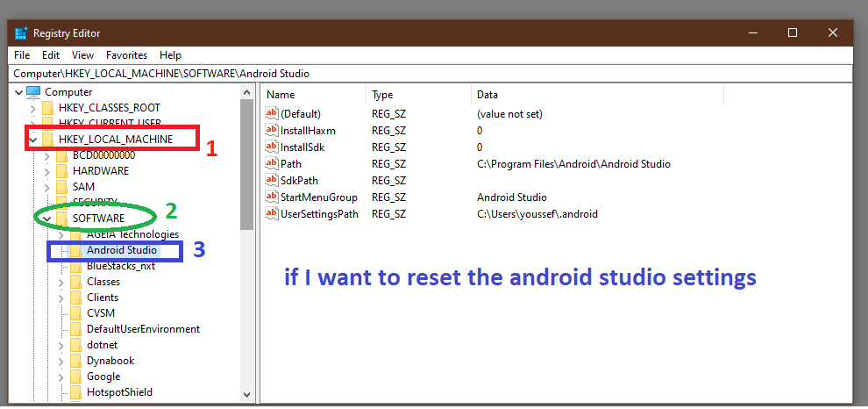Expand AGEIA Technologies key
Image resolution: width=868 pixels, height=409 pixels.
[62, 235]
